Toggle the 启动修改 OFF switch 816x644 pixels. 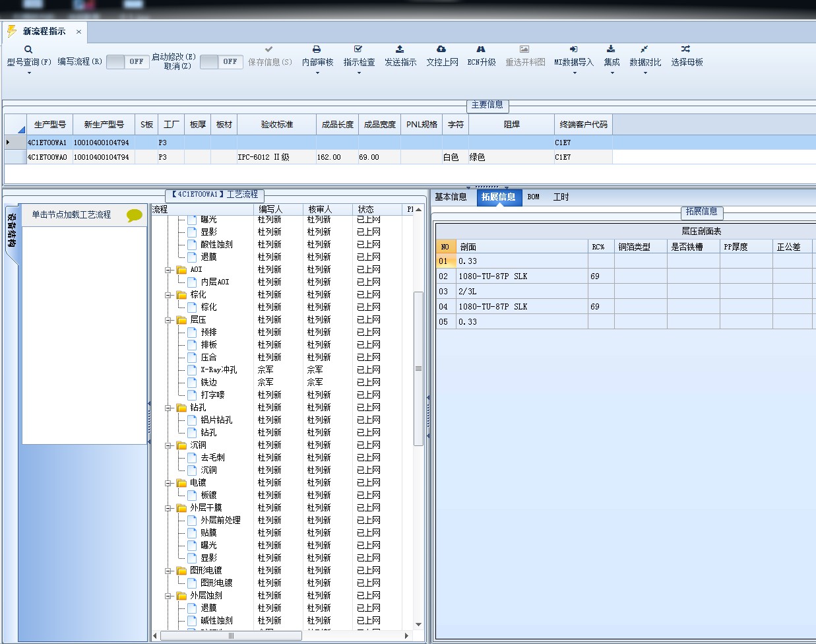click(x=221, y=61)
